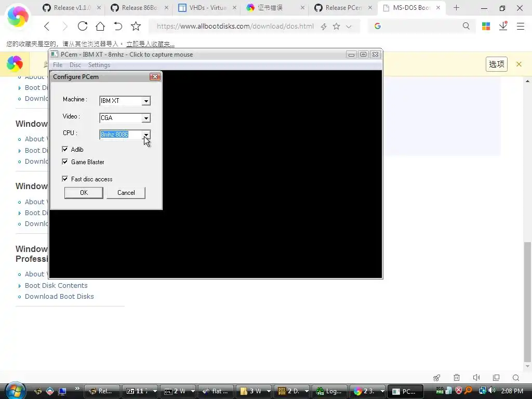
Task: Open the 7z taskbar group
Action: (x=139, y=391)
